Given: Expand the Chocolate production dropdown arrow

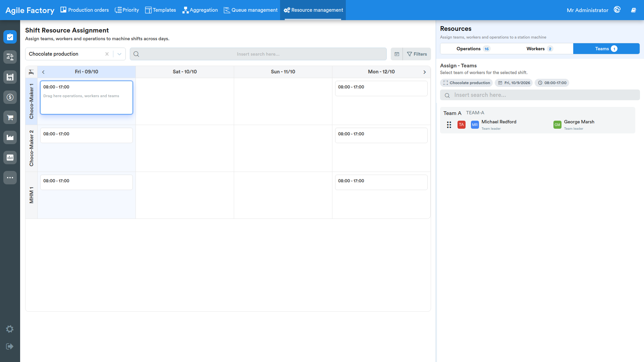Looking at the screenshot, I should tap(119, 54).
